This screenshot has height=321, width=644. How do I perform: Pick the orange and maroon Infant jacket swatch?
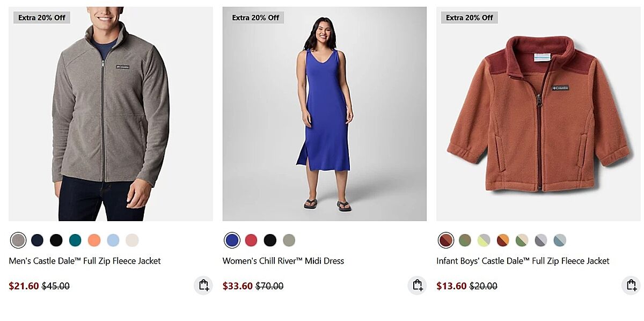click(x=503, y=240)
